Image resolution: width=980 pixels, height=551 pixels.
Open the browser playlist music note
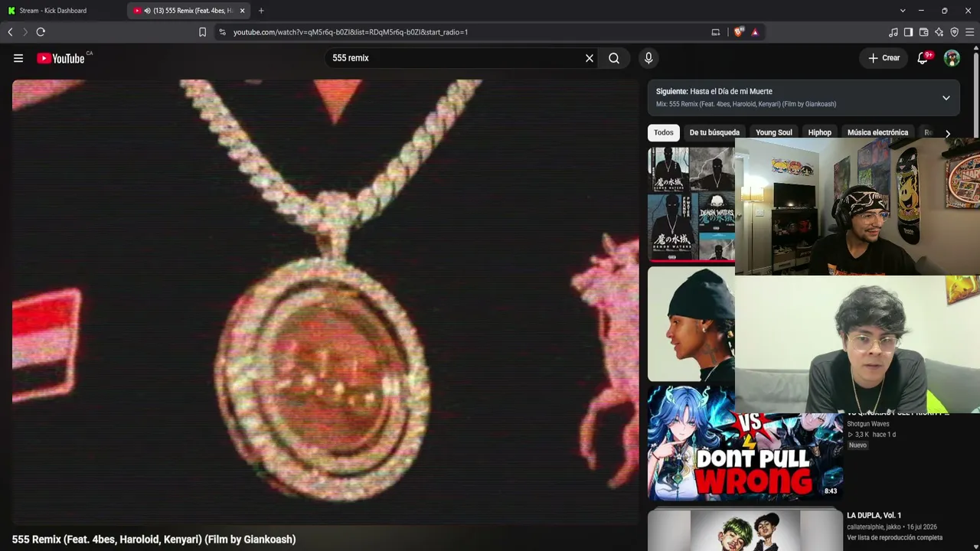coord(893,32)
